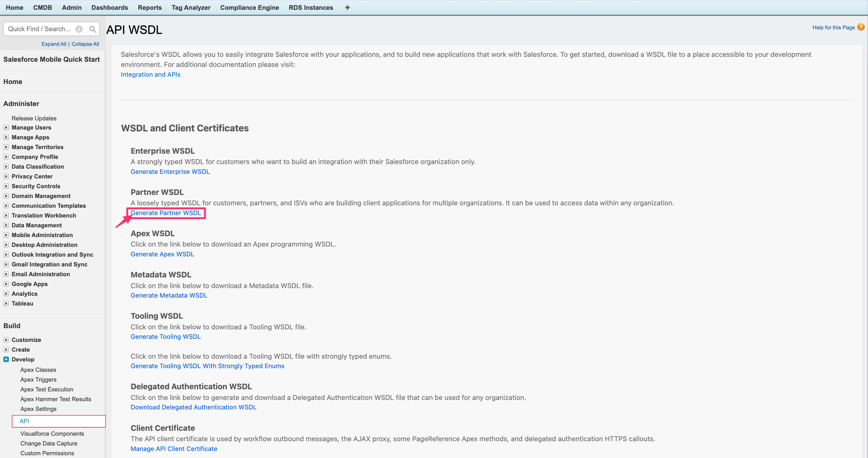Click Generate Partner WSDL
This screenshot has height=458, width=868.
coord(166,213)
